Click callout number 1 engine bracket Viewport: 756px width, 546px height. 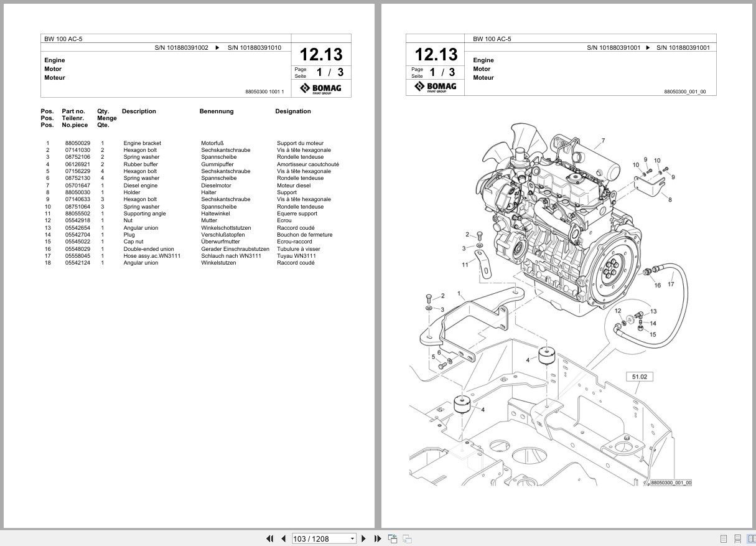(x=459, y=293)
